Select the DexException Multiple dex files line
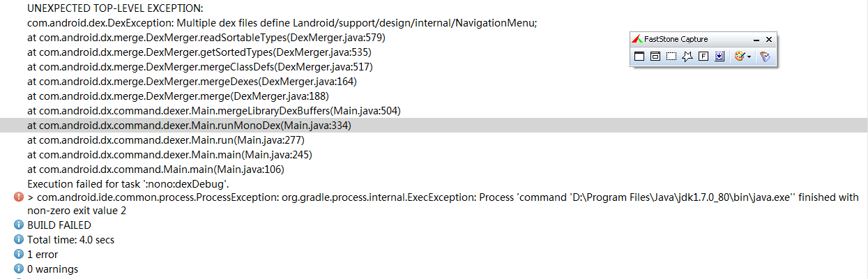 coord(282,23)
